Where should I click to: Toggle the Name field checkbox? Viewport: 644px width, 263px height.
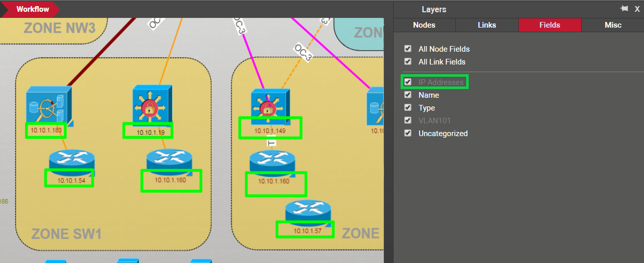pos(408,95)
